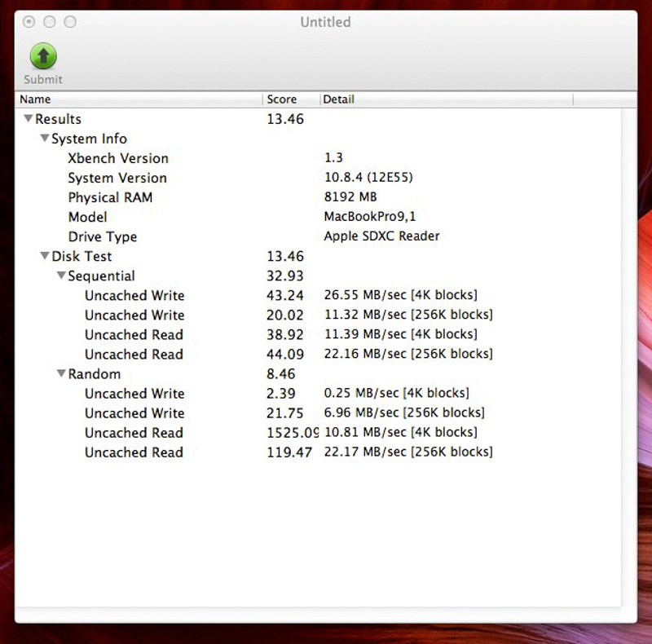
Task: Select the Xbench Version row
Action: 118,158
